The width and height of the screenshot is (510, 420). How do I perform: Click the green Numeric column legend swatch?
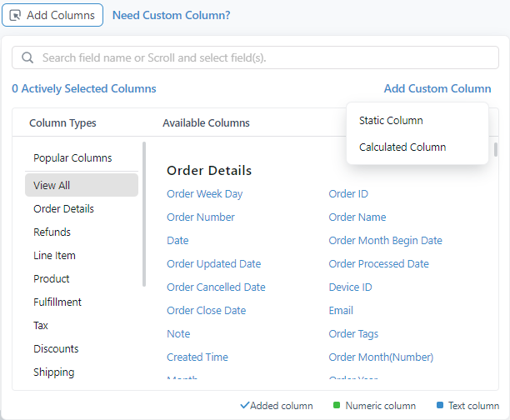click(337, 406)
